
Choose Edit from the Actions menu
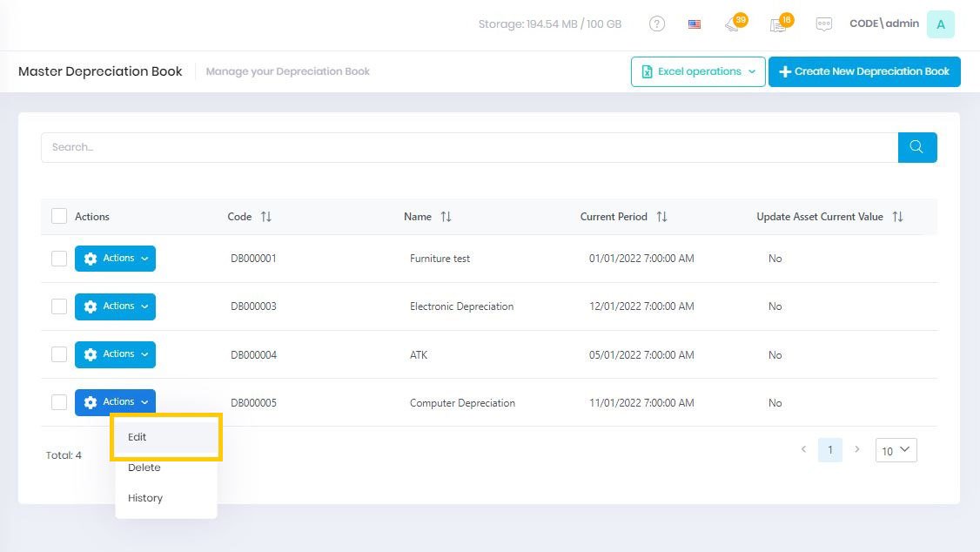138,437
